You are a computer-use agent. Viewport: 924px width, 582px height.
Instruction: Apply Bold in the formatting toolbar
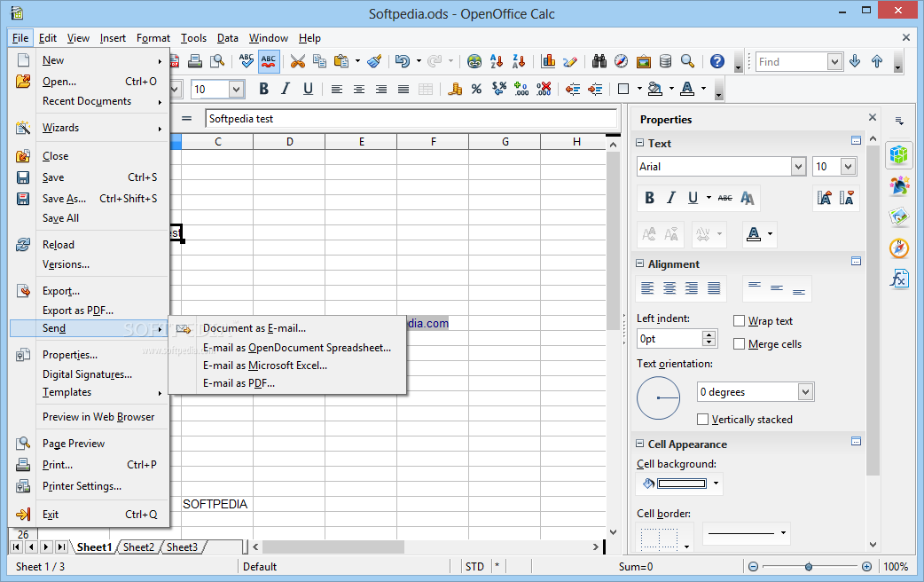[263, 89]
